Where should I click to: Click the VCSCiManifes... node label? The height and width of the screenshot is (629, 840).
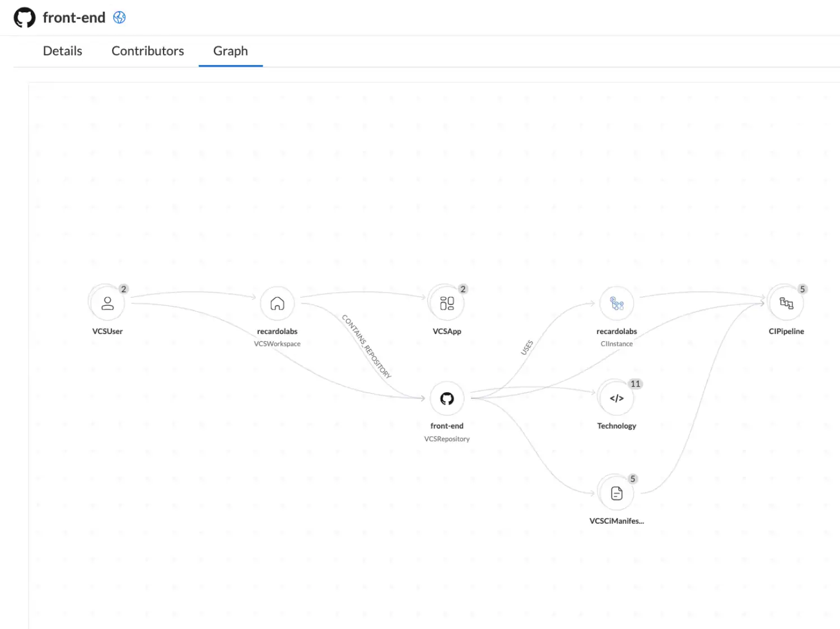[x=617, y=521]
